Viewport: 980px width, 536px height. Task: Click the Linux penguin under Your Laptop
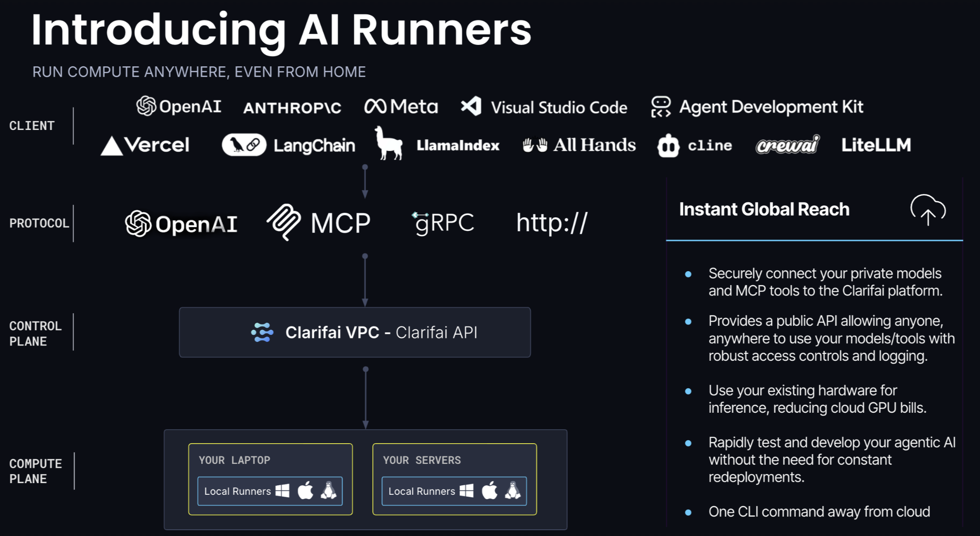(328, 490)
